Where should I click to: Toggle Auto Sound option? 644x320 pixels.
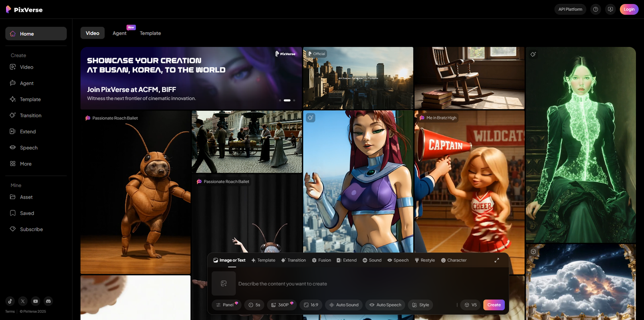(x=344, y=305)
